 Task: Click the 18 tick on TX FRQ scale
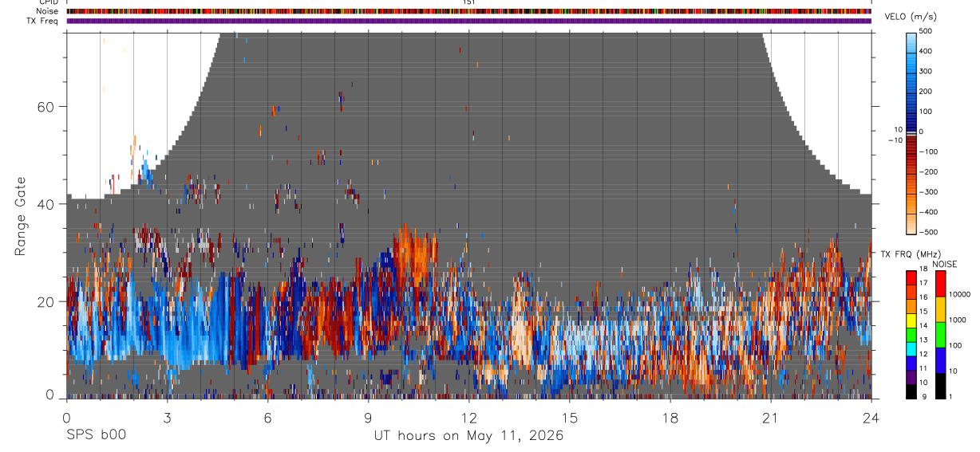(924, 270)
